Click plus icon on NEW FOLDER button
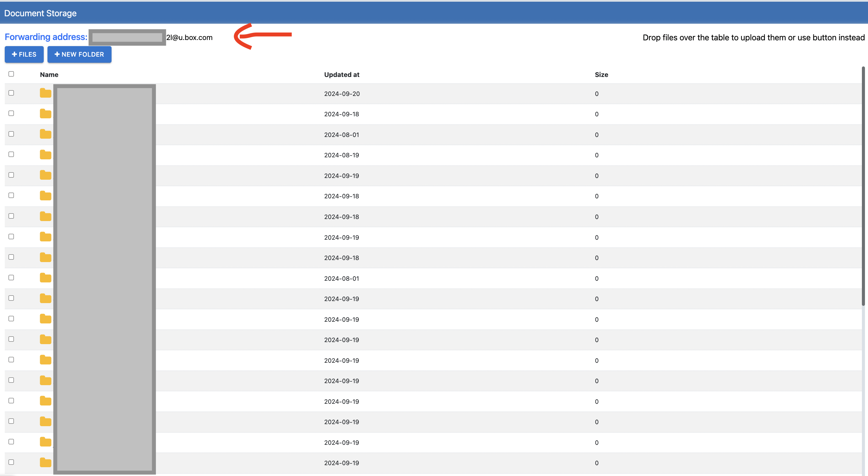868x476 pixels. (57, 54)
